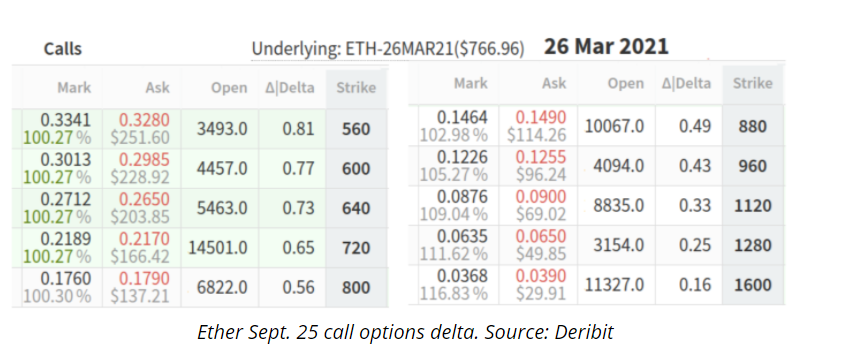Select the 0.49 delta value for 880

coord(695,127)
